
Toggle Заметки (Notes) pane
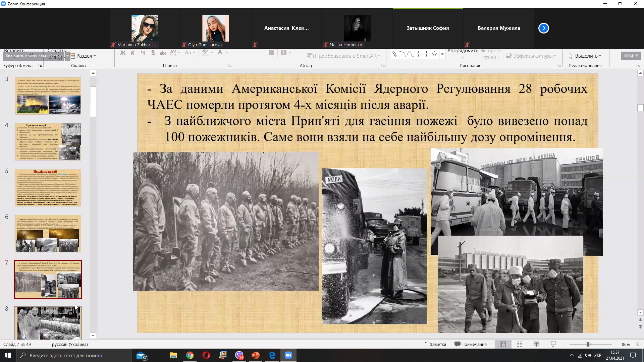tap(435, 344)
